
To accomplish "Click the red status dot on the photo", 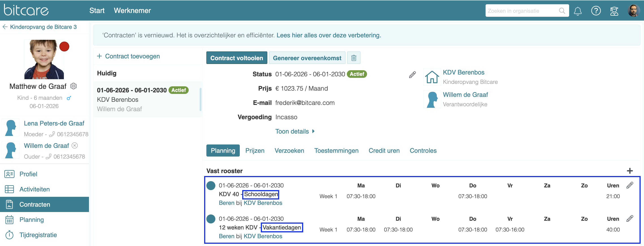I will pos(64,47).
